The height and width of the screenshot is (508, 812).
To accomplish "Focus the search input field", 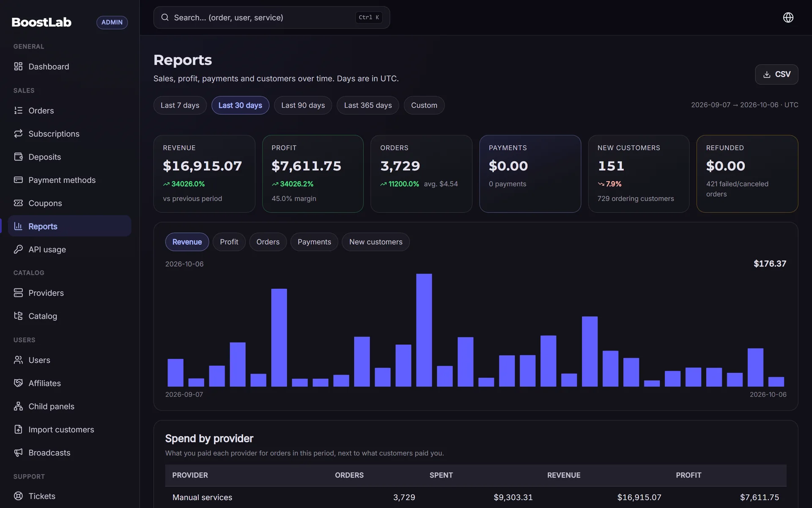I will pos(272,17).
